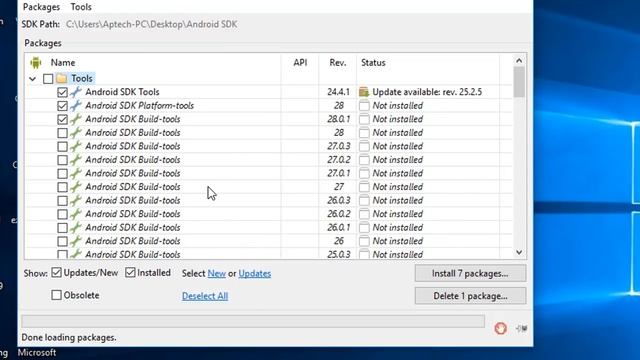The height and width of the screenshot is (360, 640).
Task: Select 'Update available: rev. 25.2.5' status text
Action: [x=427, y=92]
